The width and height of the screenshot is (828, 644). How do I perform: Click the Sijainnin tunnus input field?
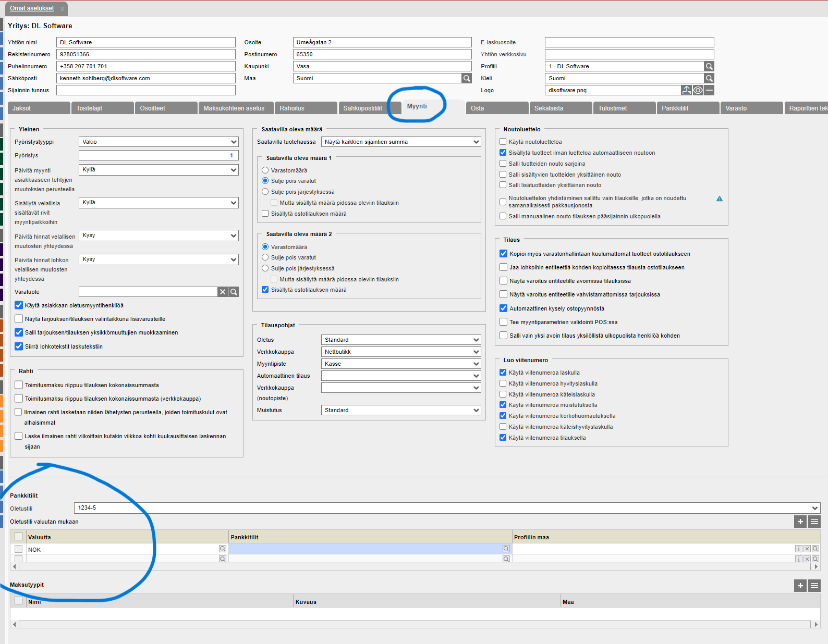click(x=146, y=90)
